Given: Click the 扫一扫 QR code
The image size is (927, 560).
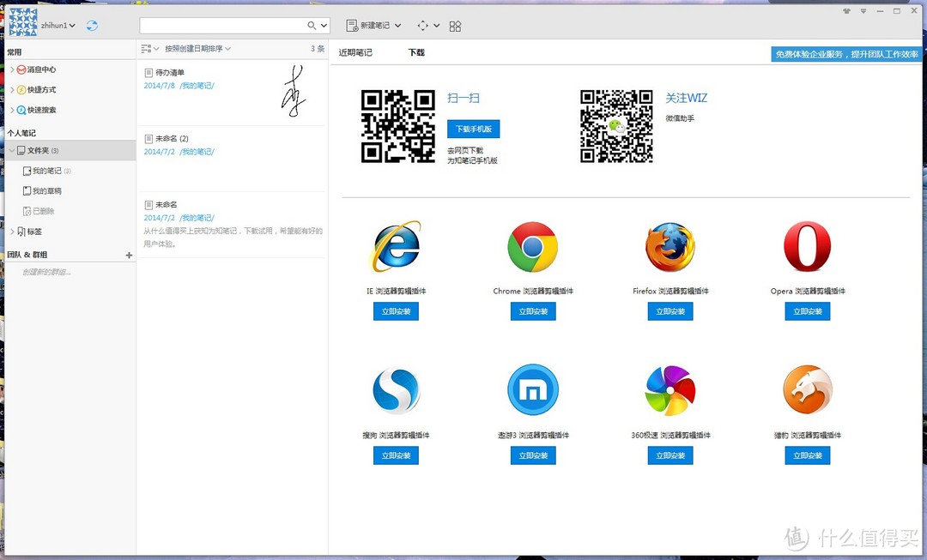Looking at the screenshot, I should point(398,126).
